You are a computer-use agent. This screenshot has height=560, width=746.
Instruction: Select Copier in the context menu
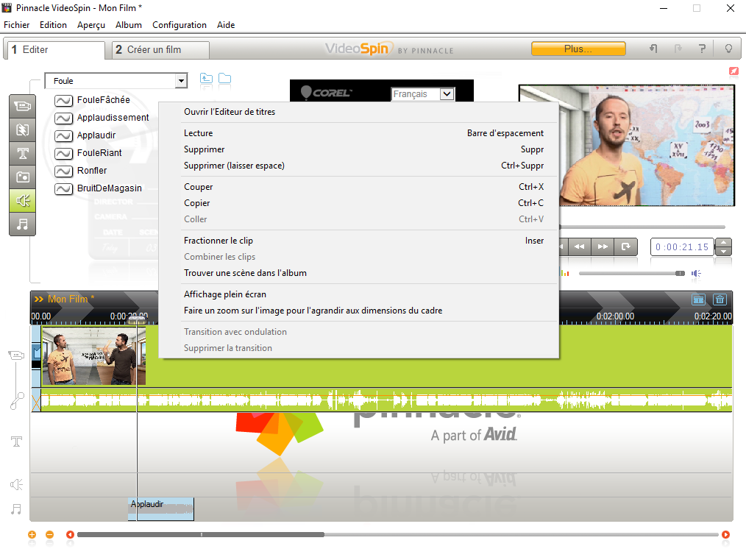358,203
